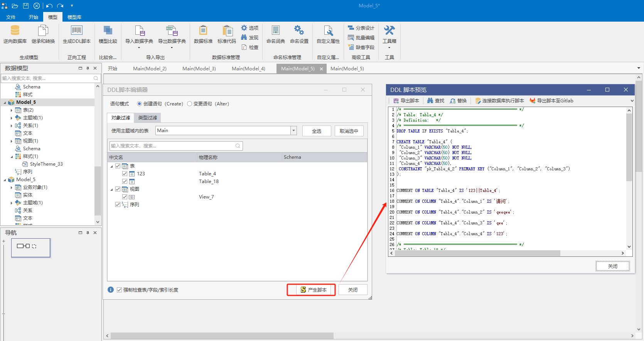Uncheck the Table_4 row checkbox

pyautogui.click(x=125, y=174)
